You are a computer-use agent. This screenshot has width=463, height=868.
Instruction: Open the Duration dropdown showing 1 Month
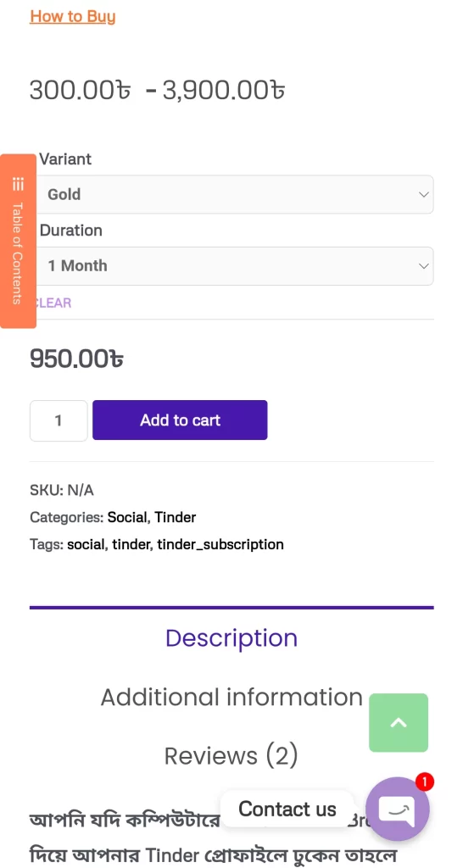pyautogui.click(x=234, y=265)
